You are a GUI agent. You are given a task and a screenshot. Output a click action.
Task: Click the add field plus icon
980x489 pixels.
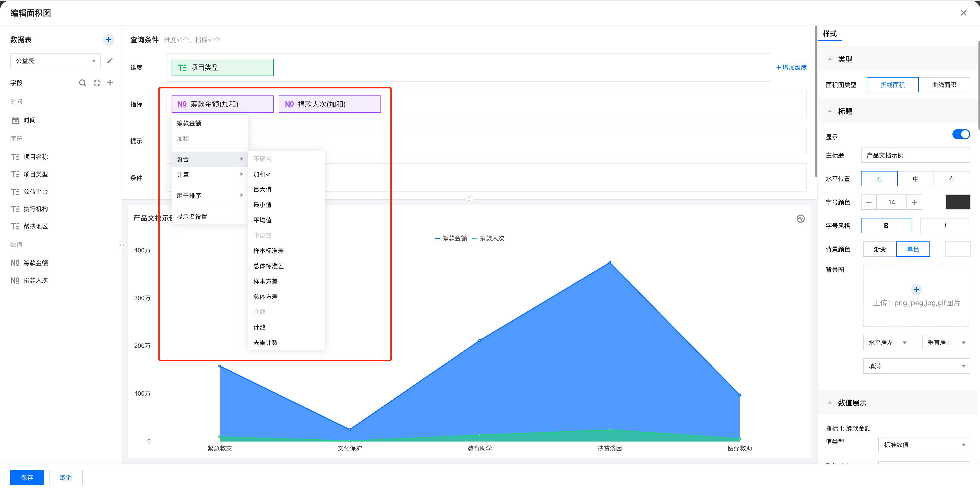pos(110,82)
